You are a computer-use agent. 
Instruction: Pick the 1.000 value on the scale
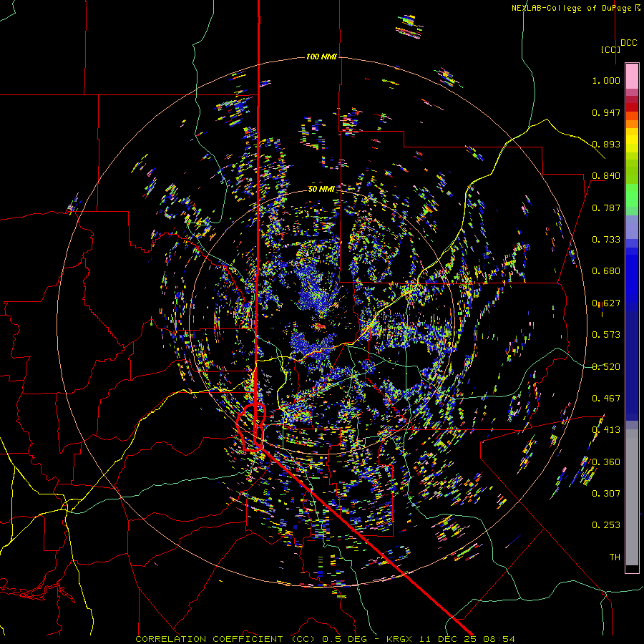coord(606,80)
